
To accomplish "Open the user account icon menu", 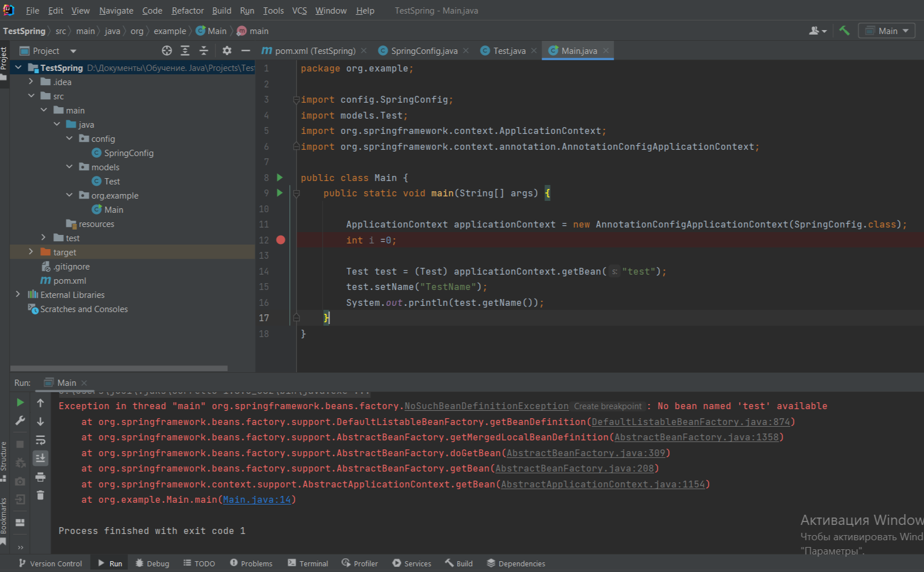I will coord(817,31).
